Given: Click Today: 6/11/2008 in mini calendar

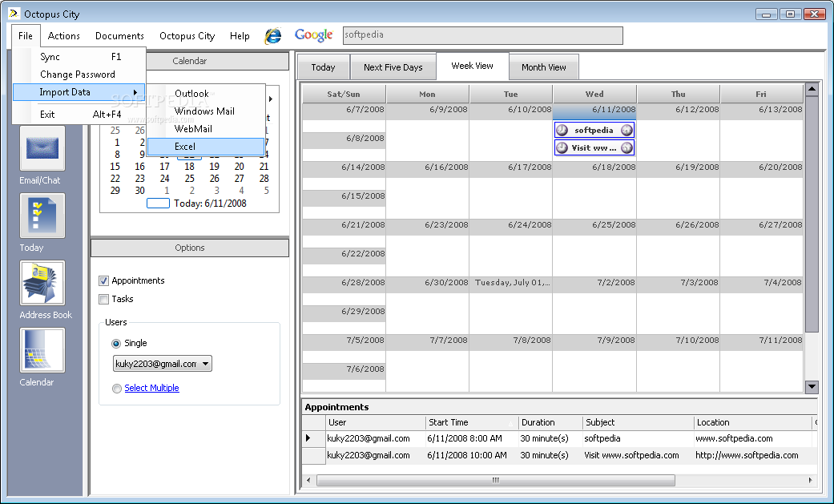Looking at the screenshot, I should 210,204.
